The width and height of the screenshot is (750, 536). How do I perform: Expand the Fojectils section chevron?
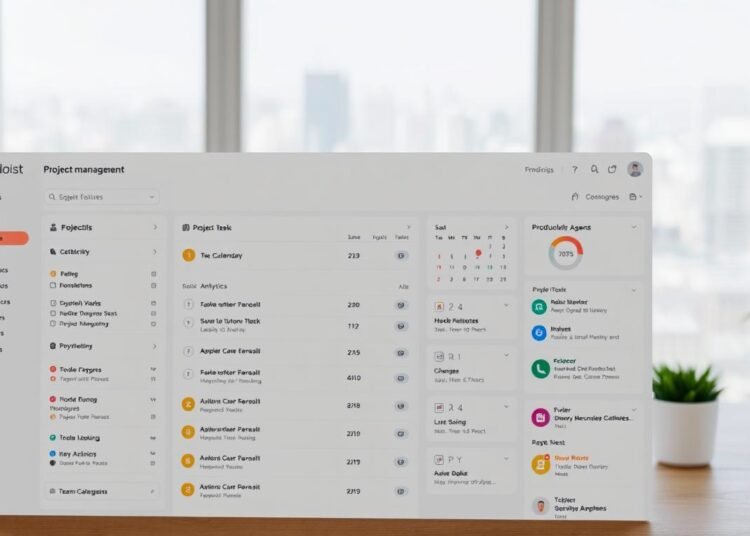point(155,227)
